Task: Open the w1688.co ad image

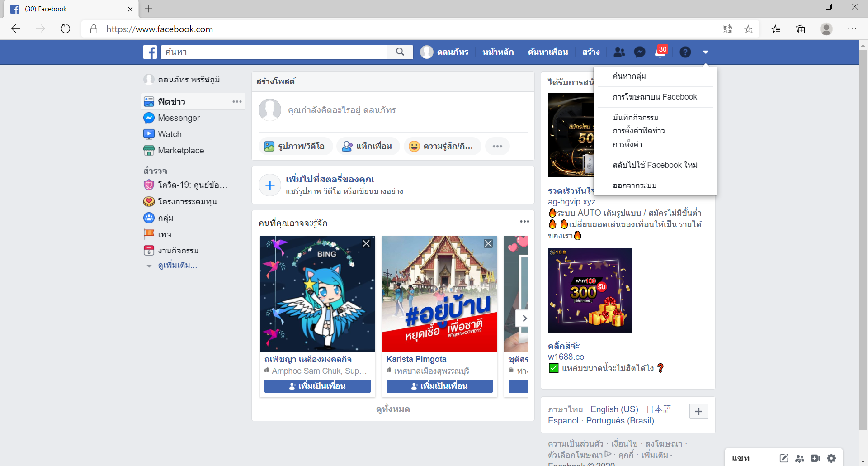Action: click(590, 290)
